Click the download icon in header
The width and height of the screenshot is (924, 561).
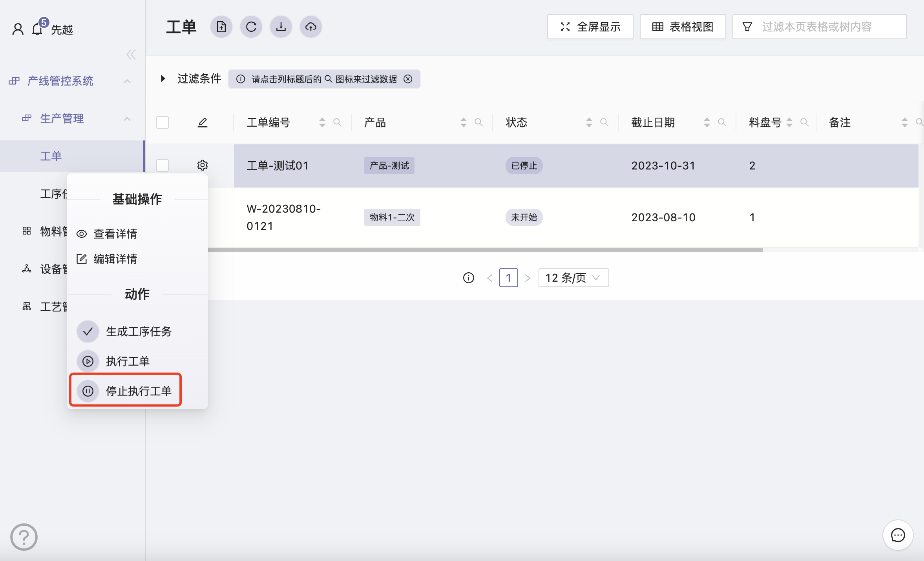click(281, 27)
